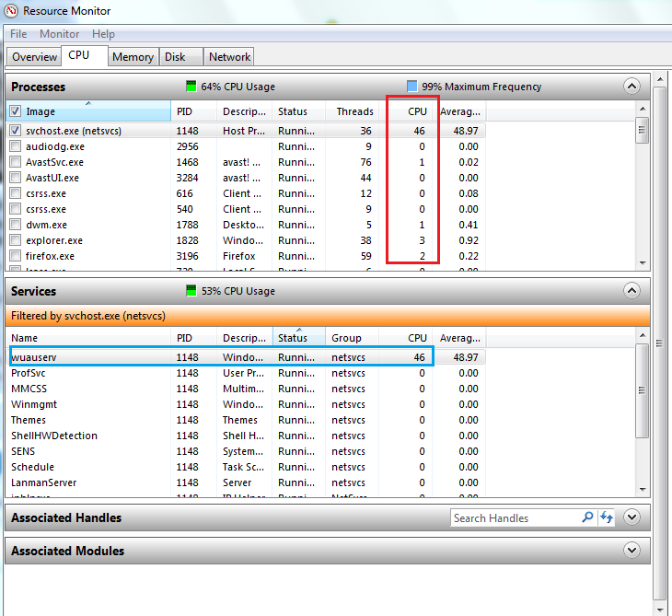Click the magnifier icon in Search Handles
Image resolution: width=672 pixels, height=616 pixels.
pyautogui.click(x=587, y=517)
